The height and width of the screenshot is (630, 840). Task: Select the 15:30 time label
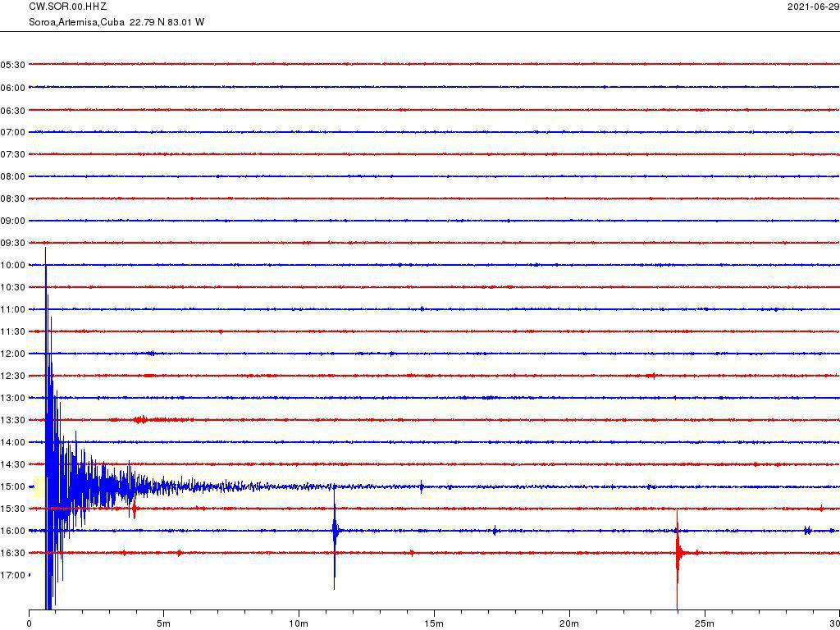(13, 509)
